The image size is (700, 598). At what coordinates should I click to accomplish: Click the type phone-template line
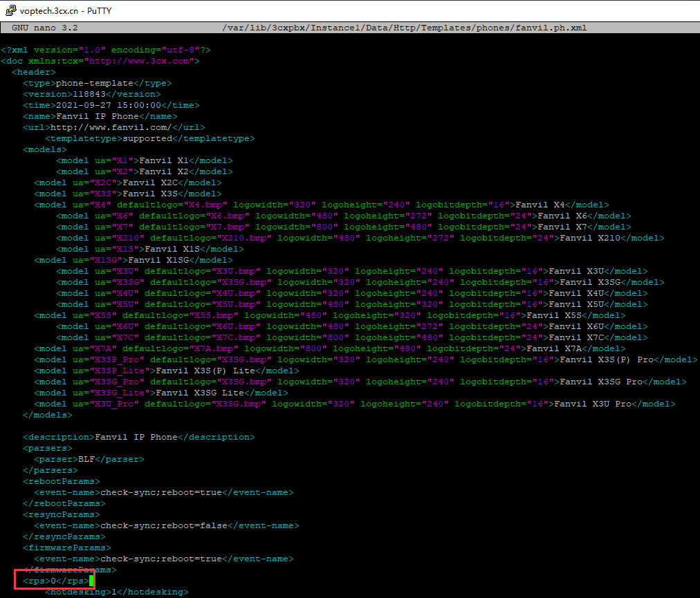pos(98,84)
